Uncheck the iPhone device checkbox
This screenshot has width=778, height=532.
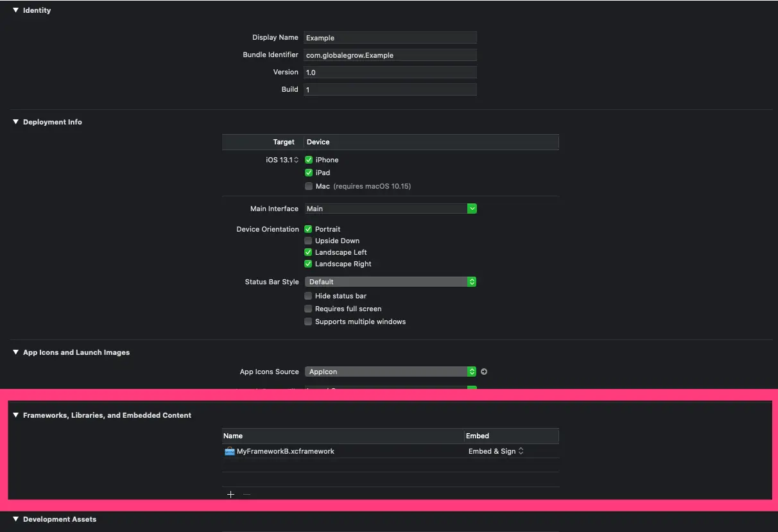point(309,160)
